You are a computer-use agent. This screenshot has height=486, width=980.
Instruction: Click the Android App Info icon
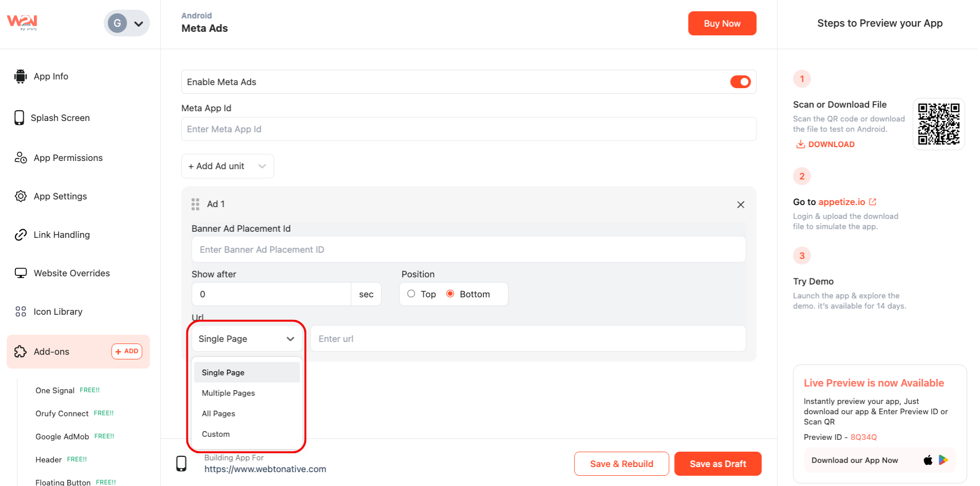(x=21, y=76)
